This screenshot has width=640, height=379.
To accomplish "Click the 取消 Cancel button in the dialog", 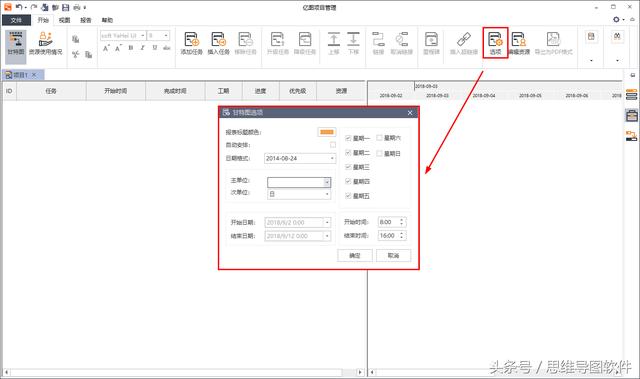I will [393, 255].
